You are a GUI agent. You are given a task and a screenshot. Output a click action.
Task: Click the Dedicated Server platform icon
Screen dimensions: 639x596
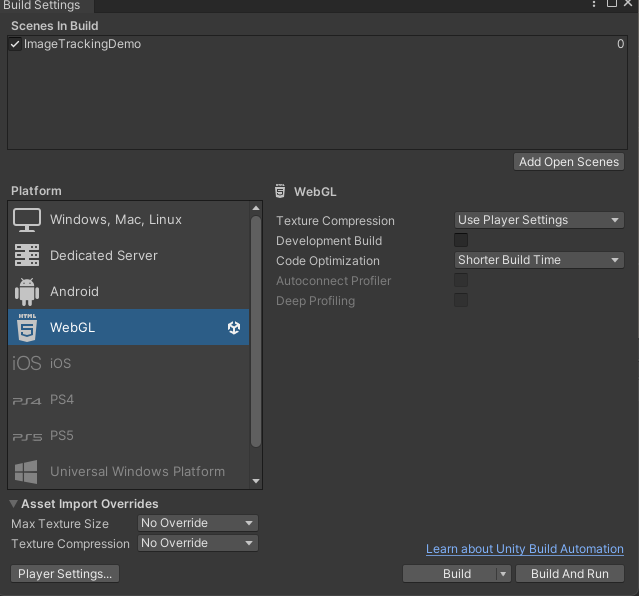(x=27, y=255)
